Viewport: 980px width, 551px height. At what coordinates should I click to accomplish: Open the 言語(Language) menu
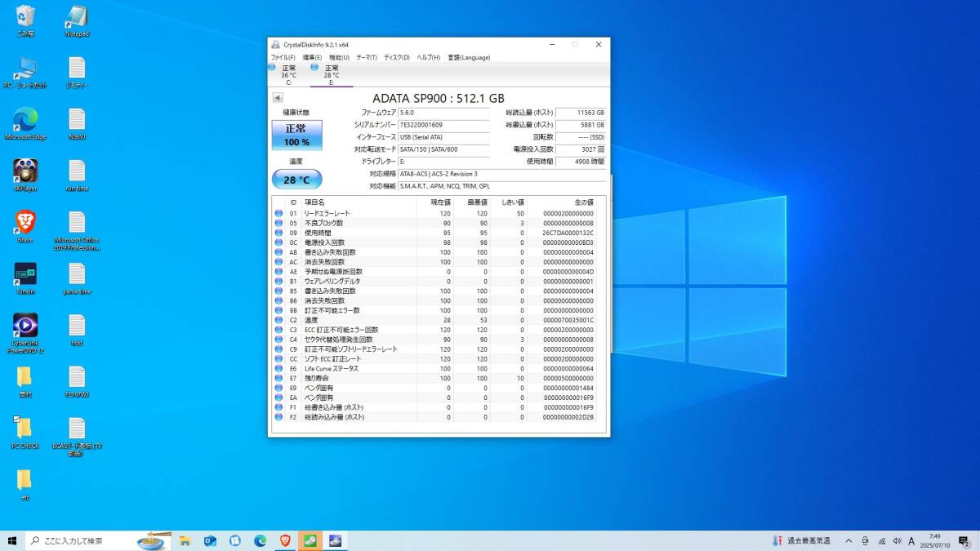click(x=468, y=57)
